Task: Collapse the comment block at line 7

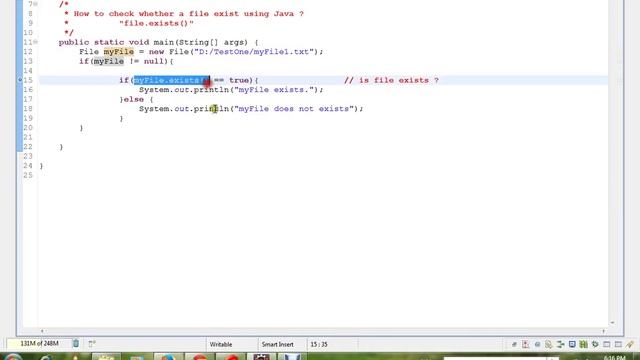Action: (36, 4)
